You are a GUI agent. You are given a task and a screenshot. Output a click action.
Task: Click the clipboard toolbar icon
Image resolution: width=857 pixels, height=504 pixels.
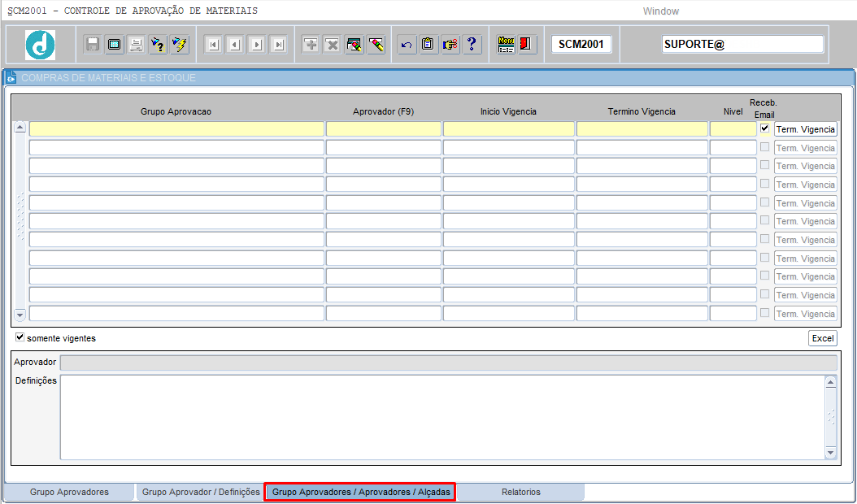pyautogui.click(x=428, y=44)
